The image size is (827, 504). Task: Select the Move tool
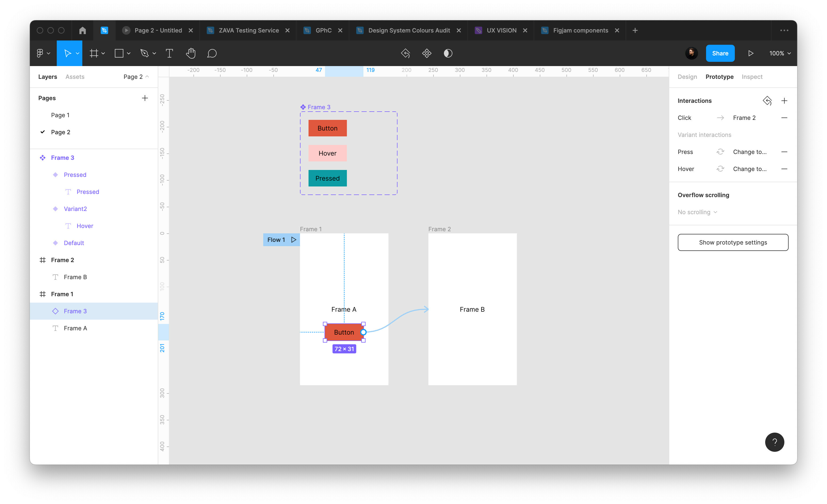67,53
